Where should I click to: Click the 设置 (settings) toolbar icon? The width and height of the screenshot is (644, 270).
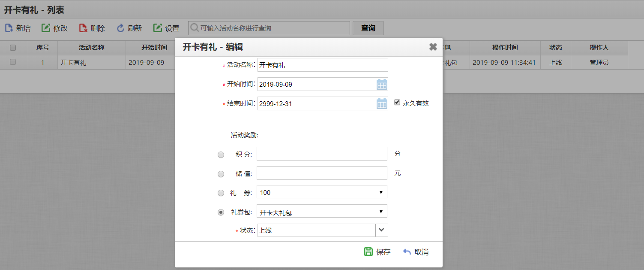pyautogui.click(x=158, y=28)
